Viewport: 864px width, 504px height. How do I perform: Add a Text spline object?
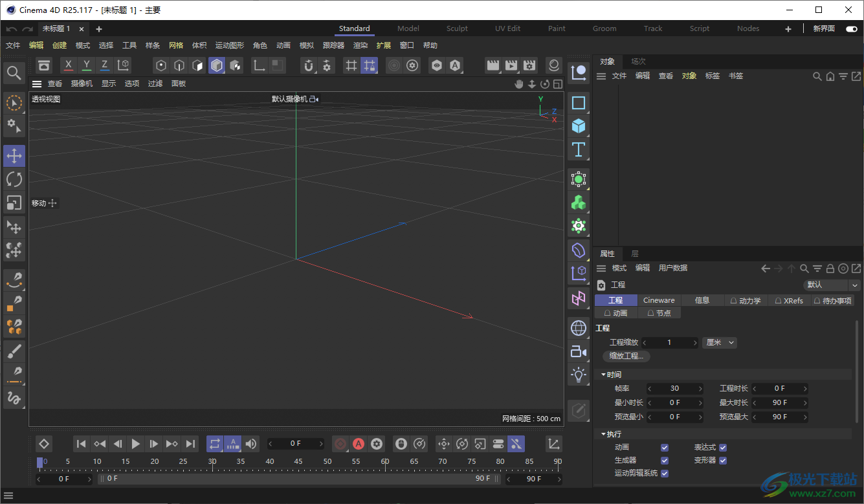579,150
